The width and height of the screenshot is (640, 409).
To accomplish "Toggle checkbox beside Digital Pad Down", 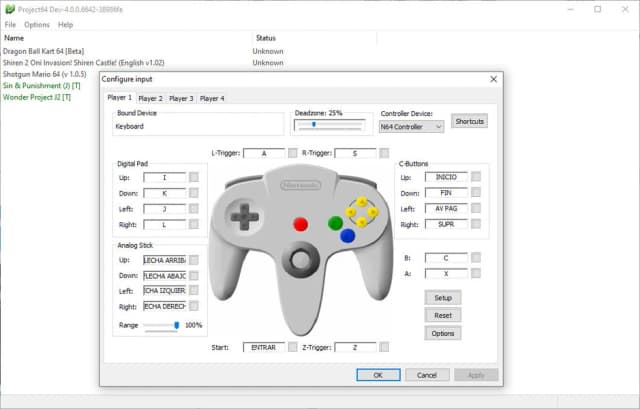I will coord(194,193).
